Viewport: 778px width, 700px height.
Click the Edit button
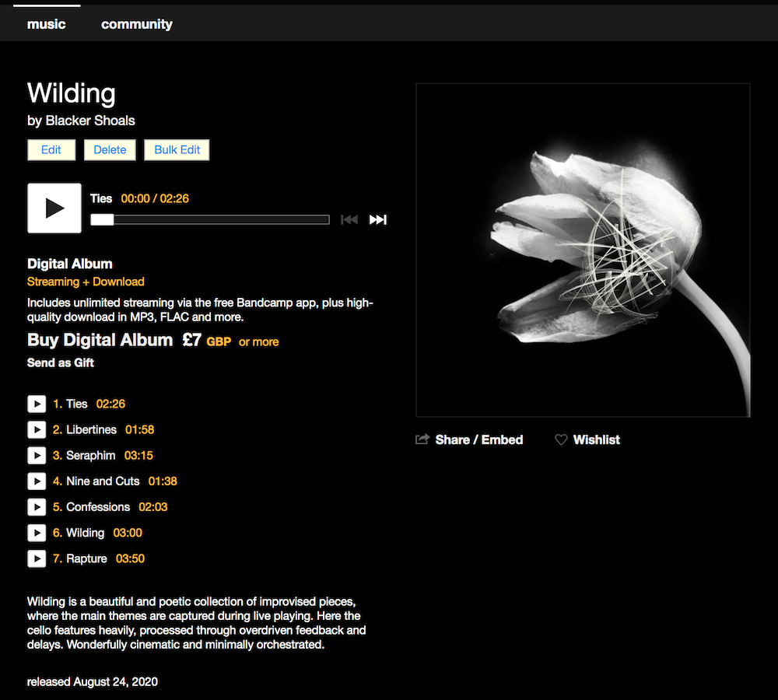[51, 150]
